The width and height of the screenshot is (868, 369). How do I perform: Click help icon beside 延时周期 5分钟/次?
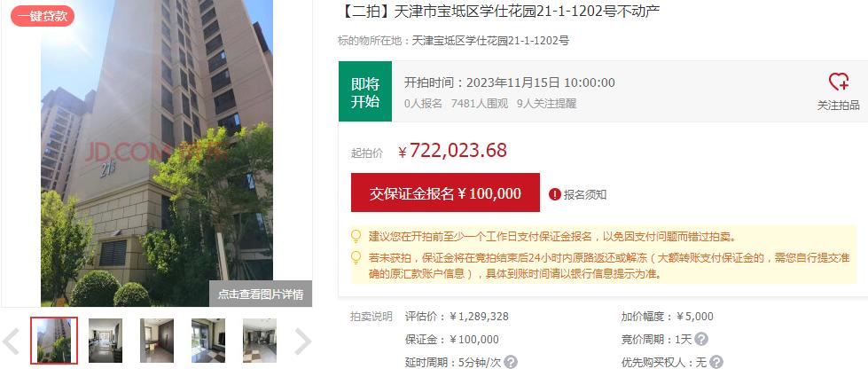click(511, 363)
